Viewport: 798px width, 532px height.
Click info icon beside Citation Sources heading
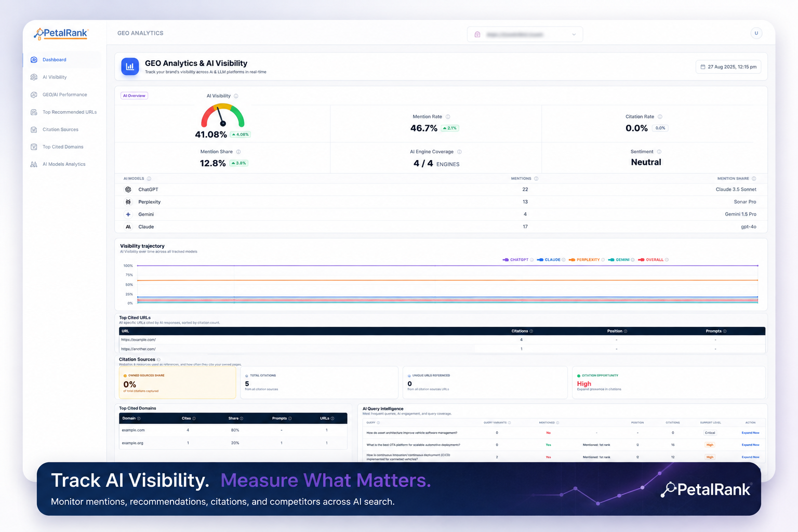coord(158,360)
